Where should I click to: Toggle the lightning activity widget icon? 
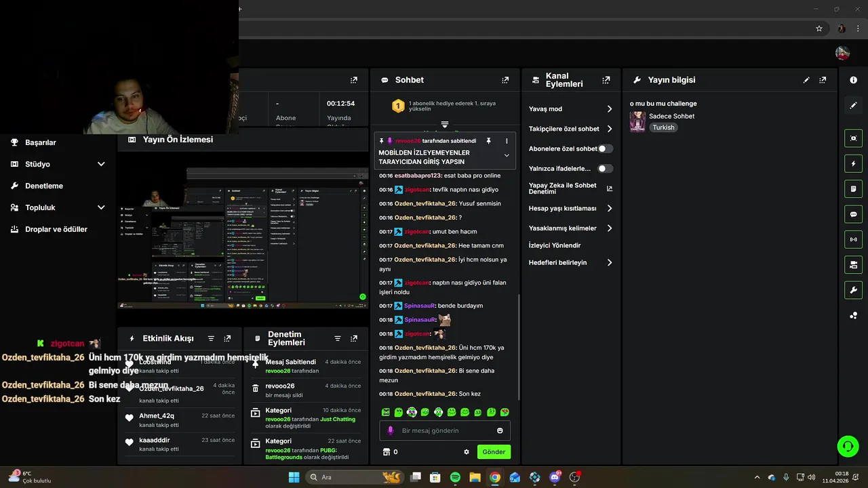click(x=853, y=163)
